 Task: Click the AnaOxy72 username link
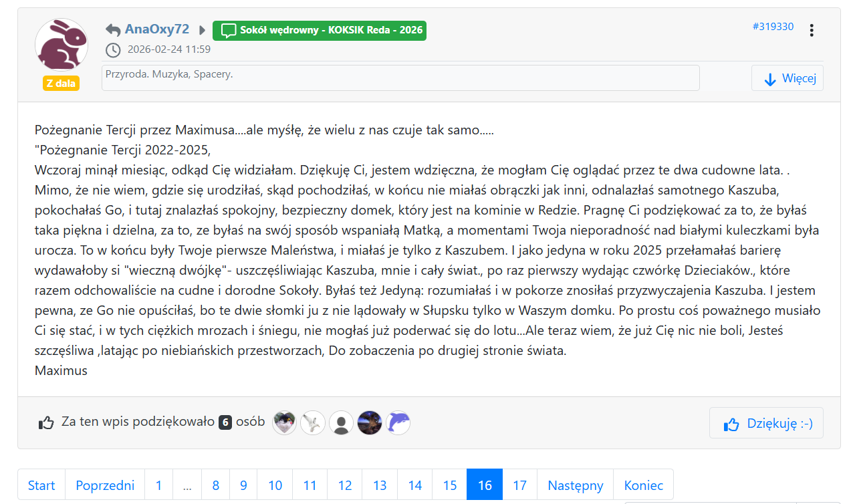(x=156, y=29)
